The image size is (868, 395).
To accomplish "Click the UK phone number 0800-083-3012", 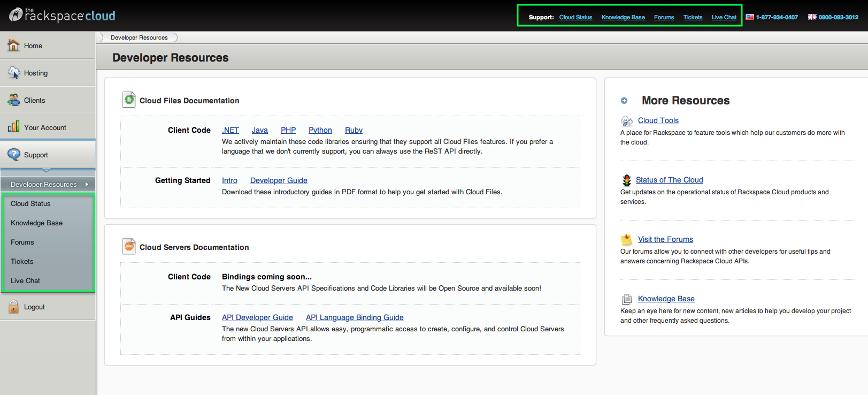I will click(838, 17).
